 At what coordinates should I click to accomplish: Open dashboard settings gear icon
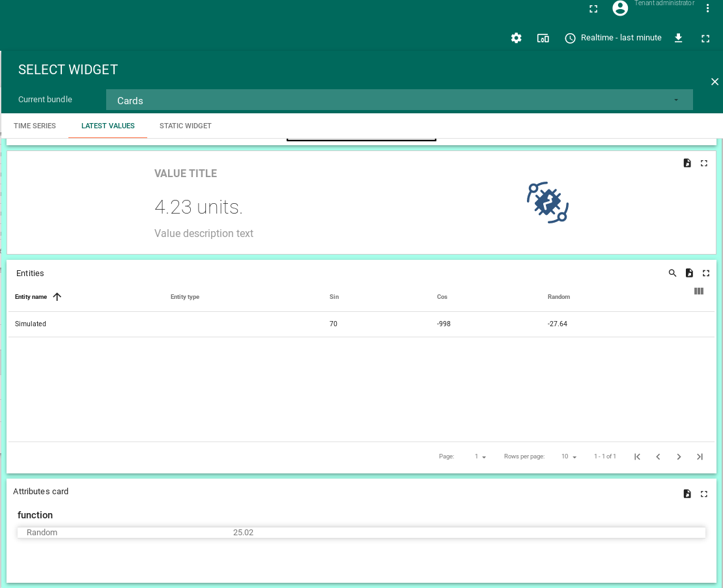click(x=516, y=38)
